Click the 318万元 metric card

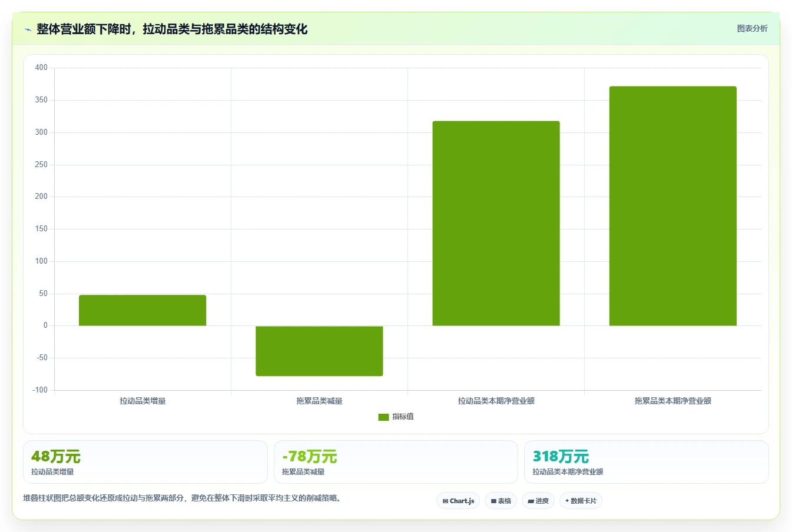[647, 462]
